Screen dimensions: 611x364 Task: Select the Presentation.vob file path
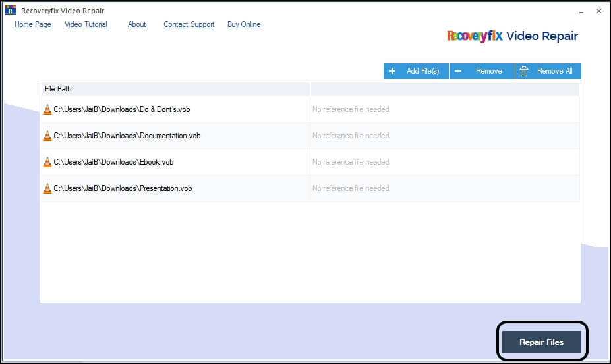123,188
